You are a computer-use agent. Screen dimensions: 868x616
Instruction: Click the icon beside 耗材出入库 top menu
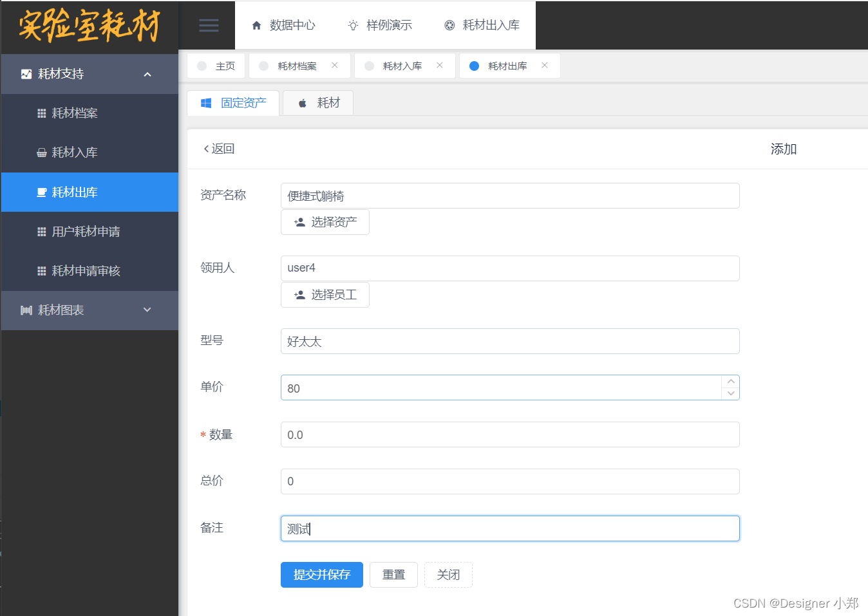click(x=449, y=25)
